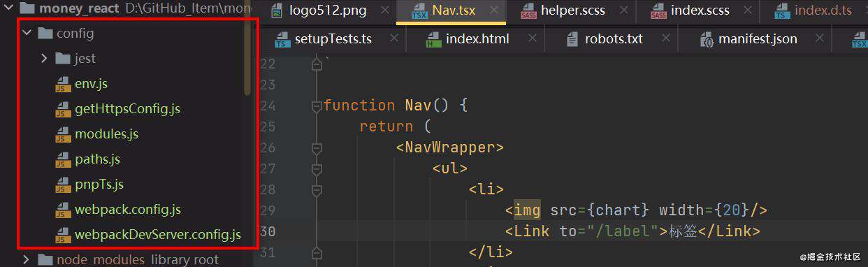Viewport: 868px width, 267px height.
Task: Click the jest folder icon
Action: pyautogui.click(x=64, y=58)
